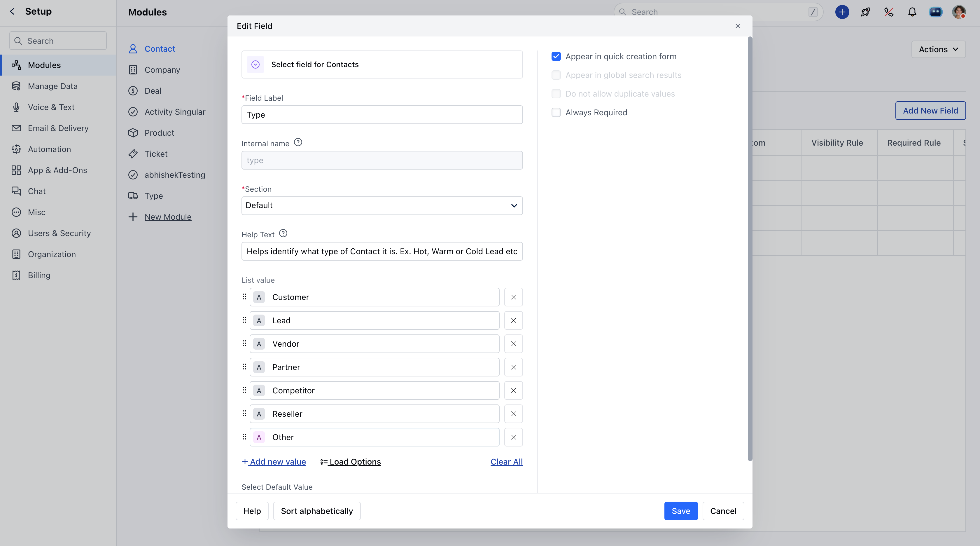Click the color badge for Lead value
980x546 pixels.
(259, 321)
